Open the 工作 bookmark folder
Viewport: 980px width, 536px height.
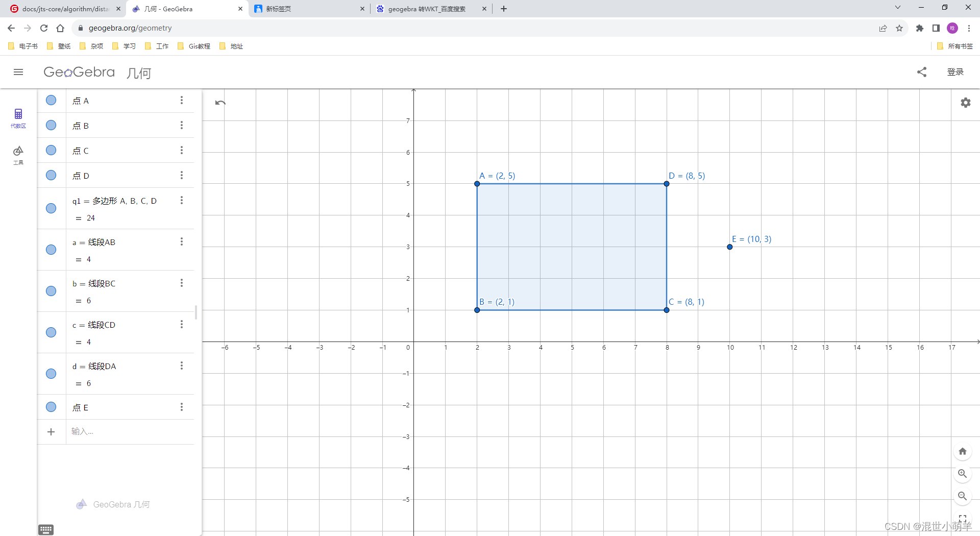(x=157, y=46)
